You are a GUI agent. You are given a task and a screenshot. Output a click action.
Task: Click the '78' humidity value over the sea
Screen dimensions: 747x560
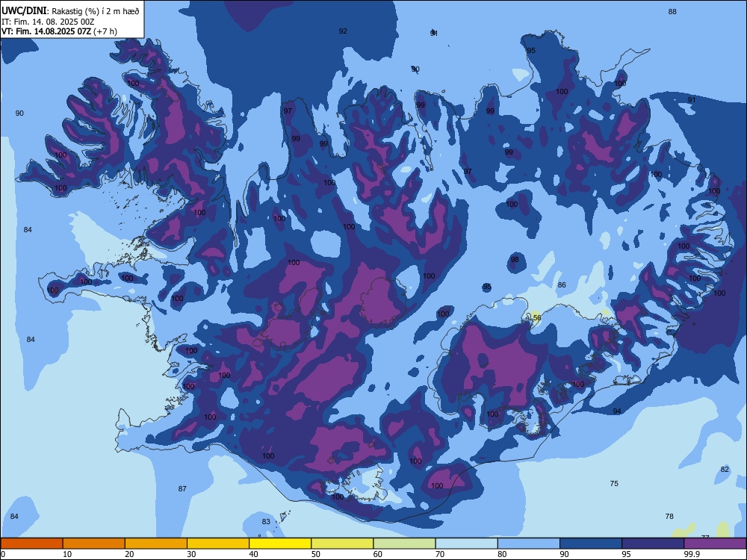pyautogui.click(x=669, y=516)
